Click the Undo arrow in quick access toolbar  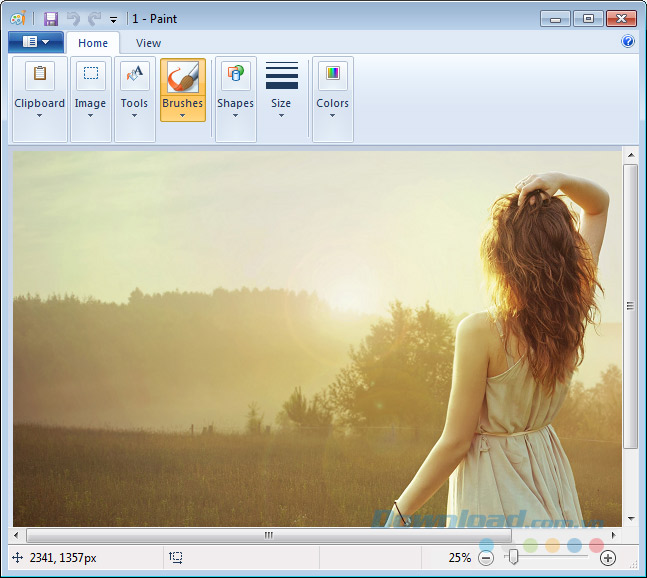[x=73, y=18]
